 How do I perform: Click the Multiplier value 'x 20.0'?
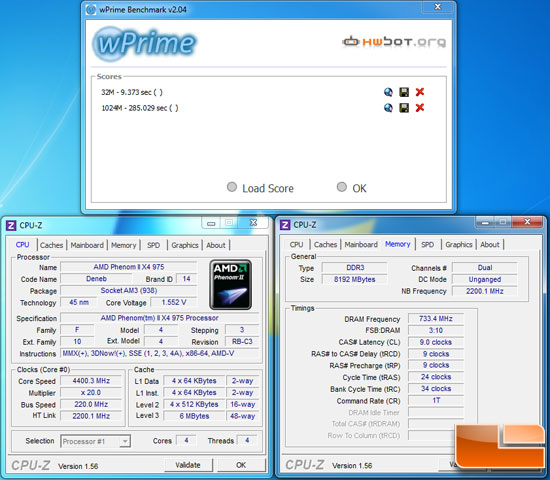click(91, 393)
